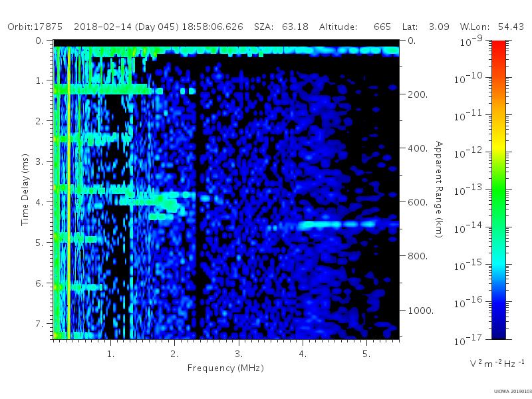
Task: Click the time delay tick label 6.
Action: pos(40,283)
